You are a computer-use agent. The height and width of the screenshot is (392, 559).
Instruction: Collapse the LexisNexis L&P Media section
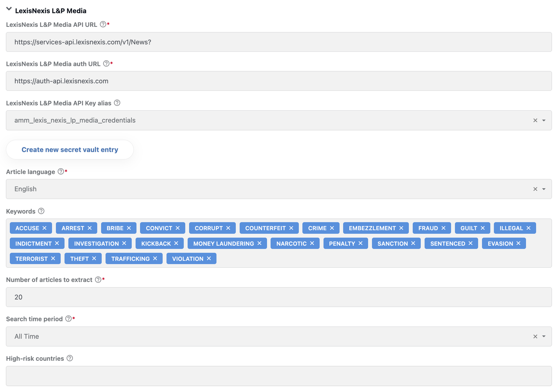click(x=9, y=9)
